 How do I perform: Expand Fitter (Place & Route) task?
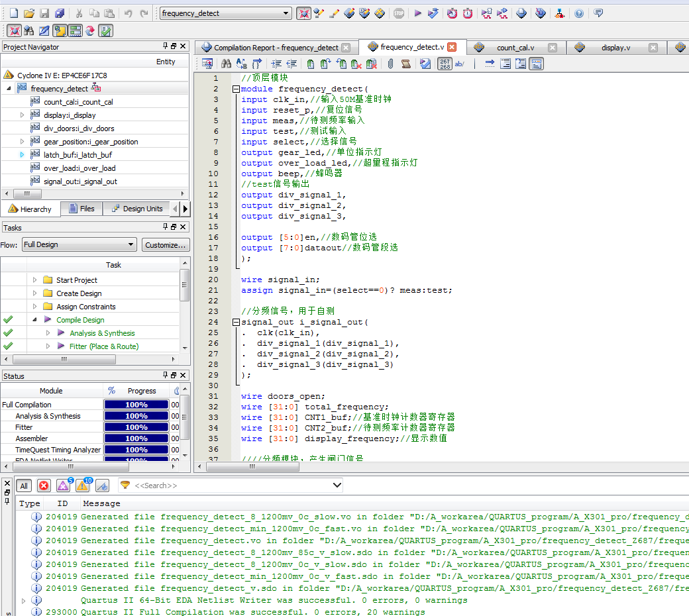pos(48,346)
